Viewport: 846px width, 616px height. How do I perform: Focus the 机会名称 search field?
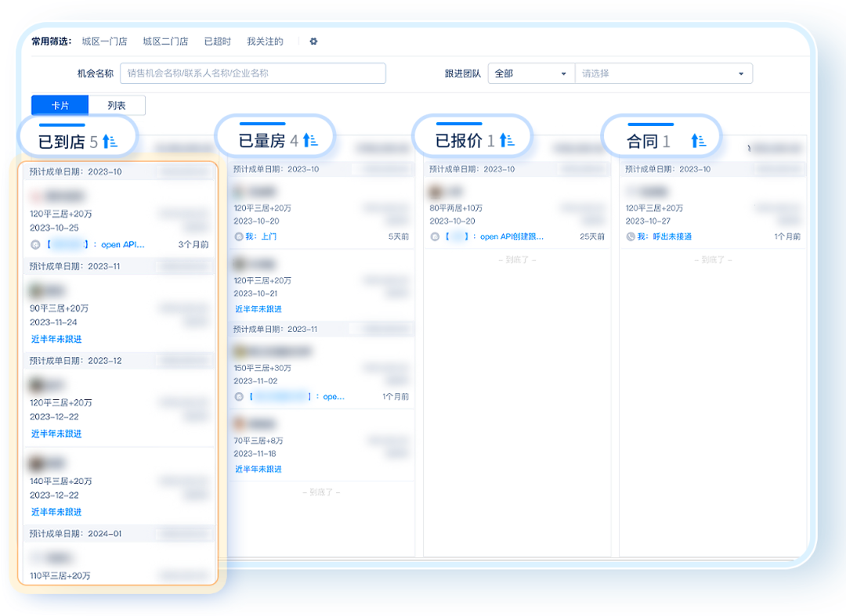(253, 74)
